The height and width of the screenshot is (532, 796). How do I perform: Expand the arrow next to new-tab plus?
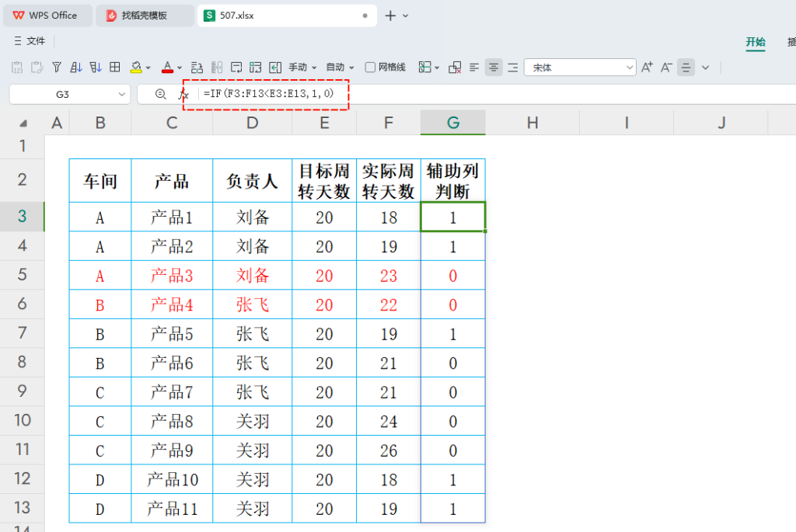click(x=406, y=16)
